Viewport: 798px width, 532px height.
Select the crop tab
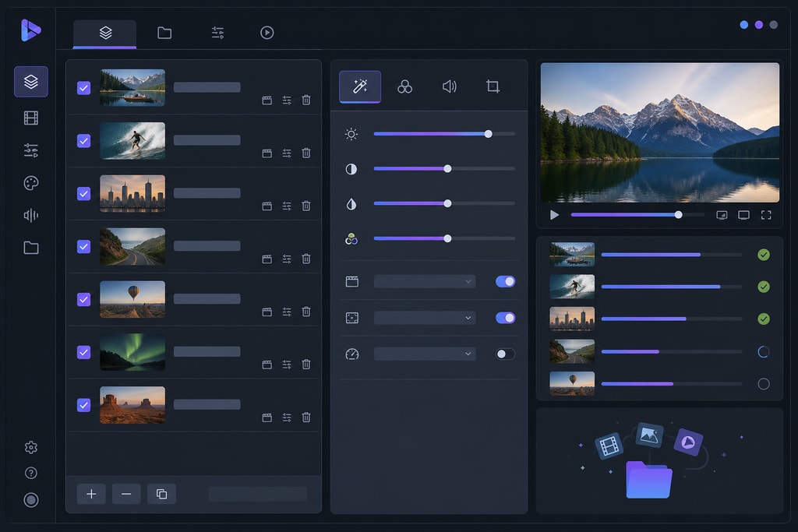point(493,86)
